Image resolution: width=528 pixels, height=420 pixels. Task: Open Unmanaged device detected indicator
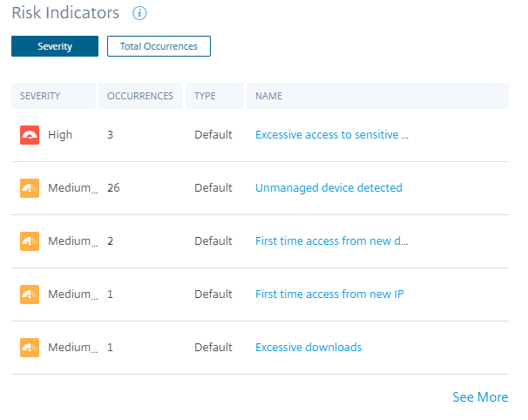(328, 188)
